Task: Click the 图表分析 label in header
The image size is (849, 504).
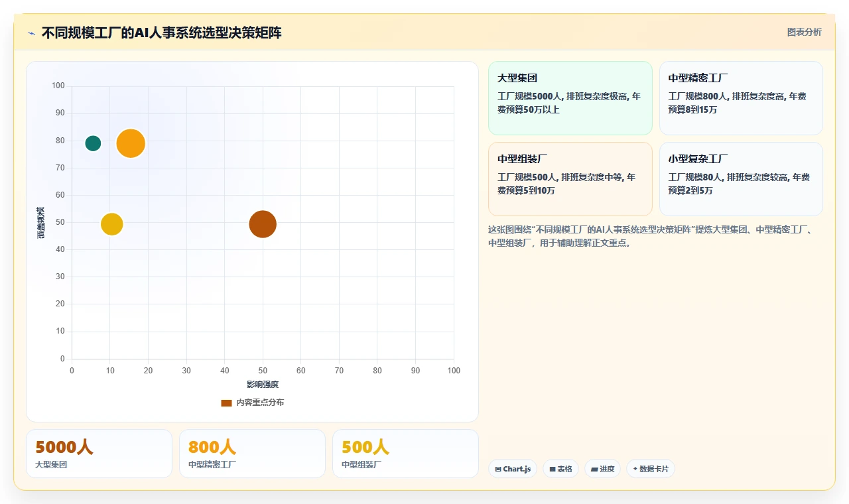Action: coord(804,32)
